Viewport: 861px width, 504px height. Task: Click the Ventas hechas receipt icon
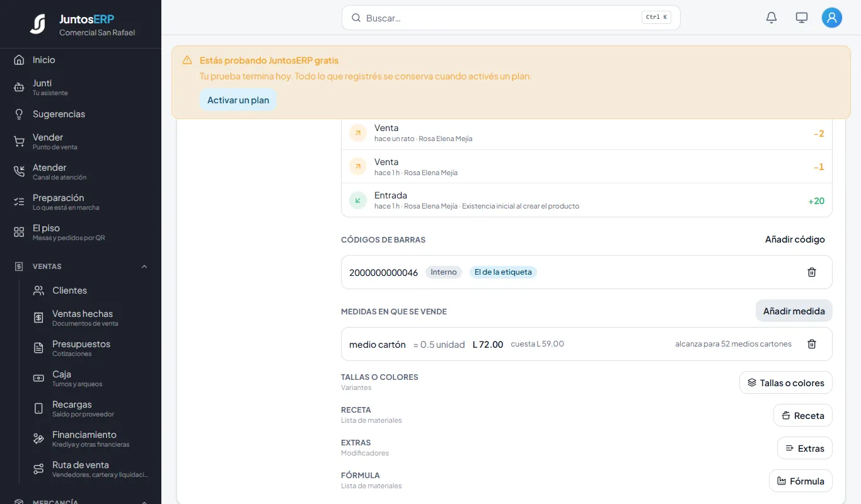pos(38,318)
